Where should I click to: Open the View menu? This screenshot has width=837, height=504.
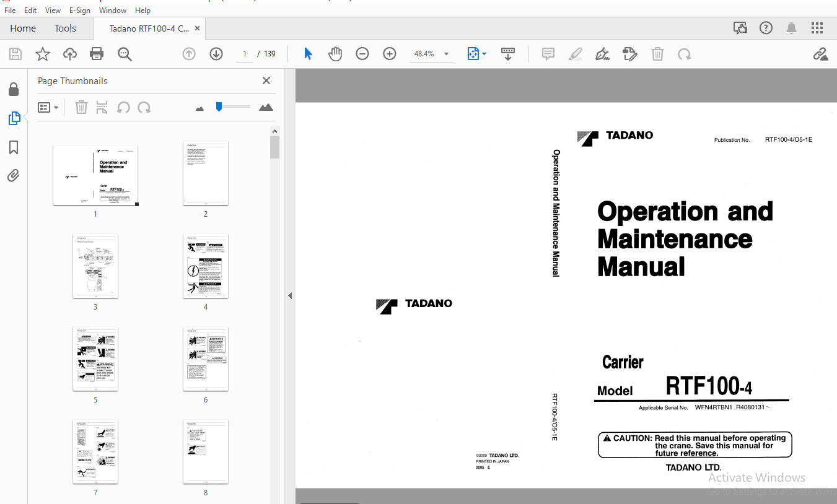53,11
